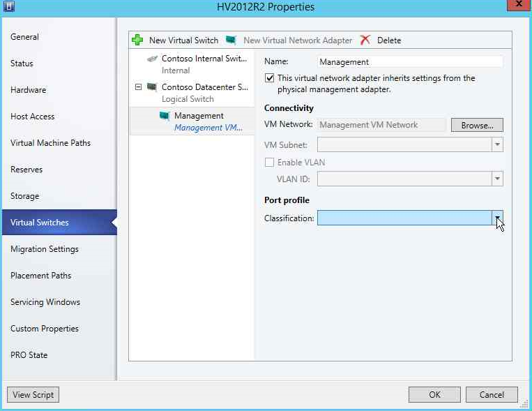
Task: Close the HV2012R2 Properties window
Action: (x=519, y=5)
